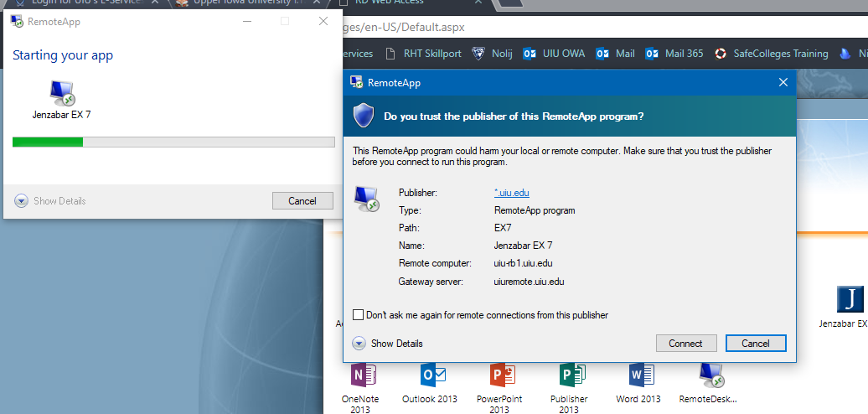
Task: Open the SafeColleges Training bookmark
Action: pyautogui.click(x=771, y=54)
